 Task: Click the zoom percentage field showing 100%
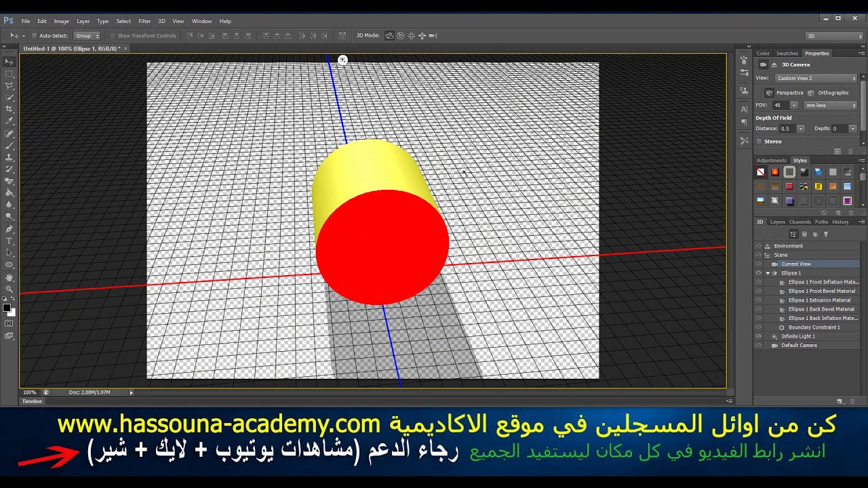pos(30,392)
